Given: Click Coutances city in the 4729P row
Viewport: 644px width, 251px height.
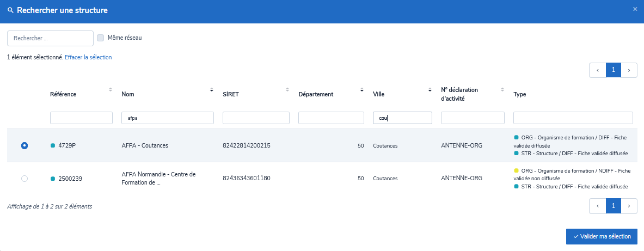Looking at the screenshot, I should click(385, 145).
